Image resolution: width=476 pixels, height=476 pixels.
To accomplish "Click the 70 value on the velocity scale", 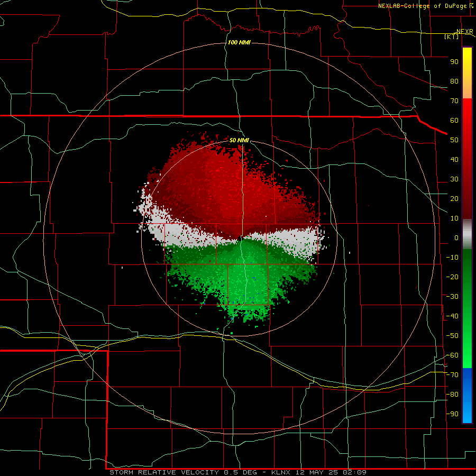I will pos(454,101).
